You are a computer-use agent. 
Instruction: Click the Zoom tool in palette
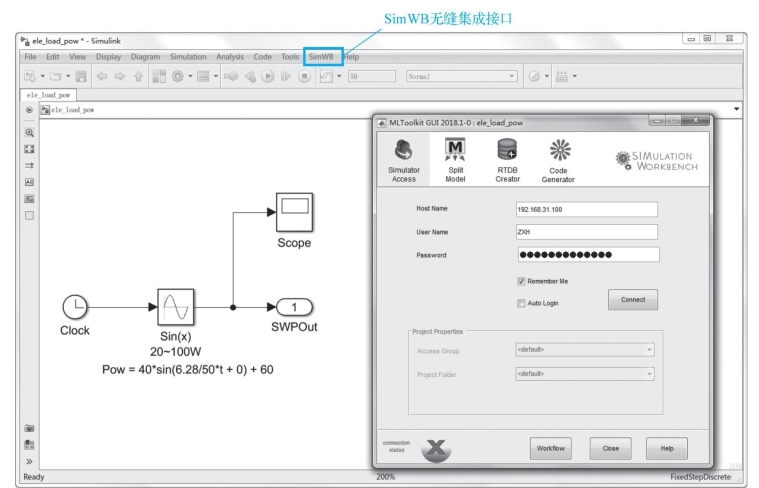click(x=30, y=132)
